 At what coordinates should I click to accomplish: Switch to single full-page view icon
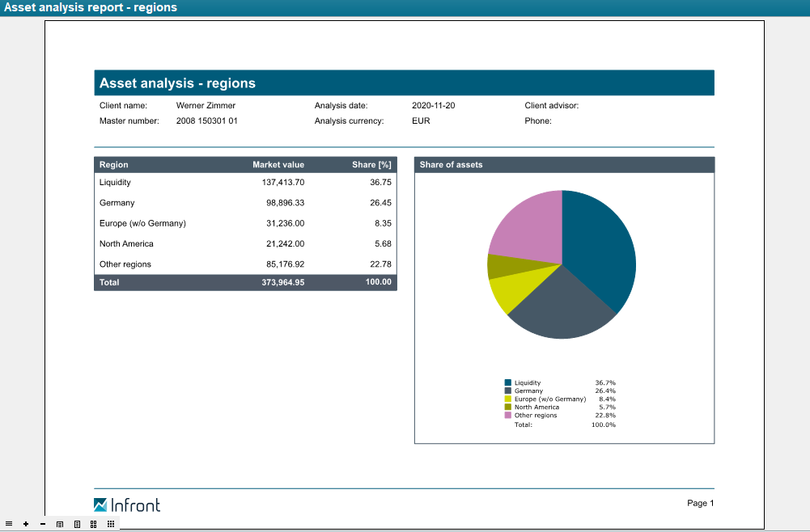(77, 524)
